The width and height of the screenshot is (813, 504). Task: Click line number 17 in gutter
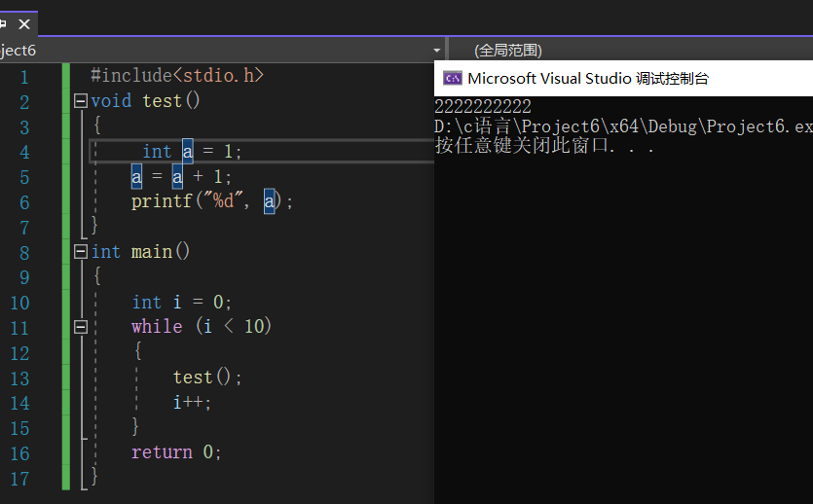pyautogui.click(x=19, y=479)
